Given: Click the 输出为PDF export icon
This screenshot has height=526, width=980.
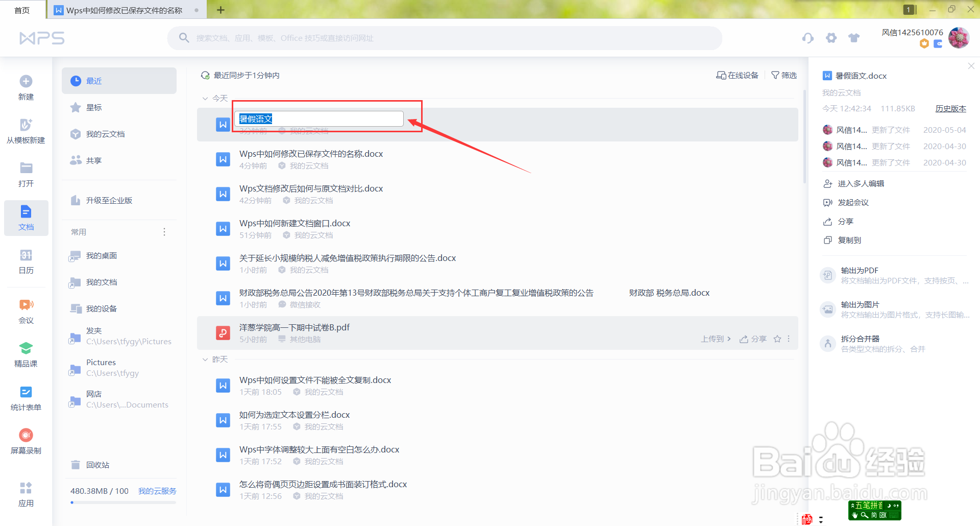Looking at the screenshot, I should [x=827, y=275].
